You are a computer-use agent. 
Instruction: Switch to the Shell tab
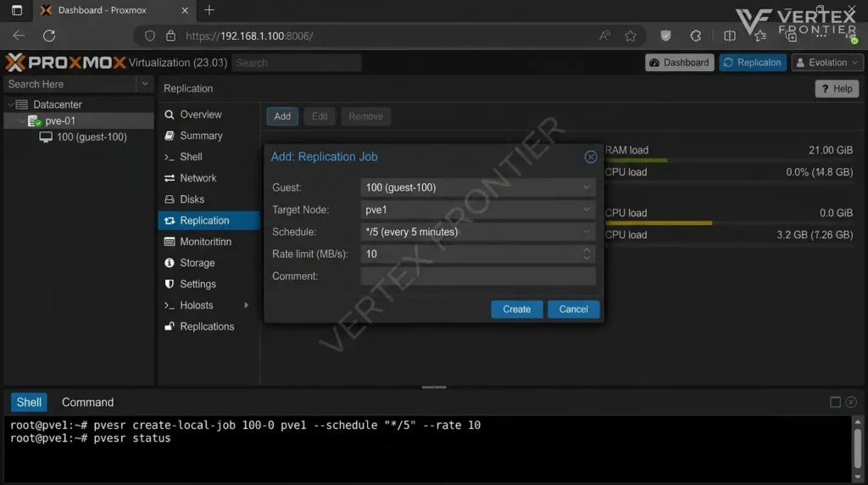[29, 402]
